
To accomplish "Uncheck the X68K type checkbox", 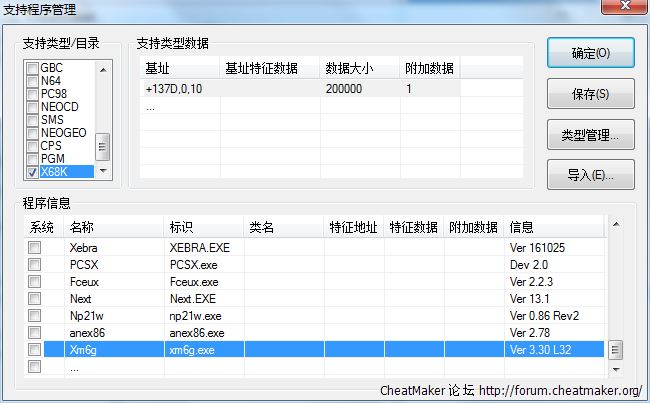I will coord(33,172).
